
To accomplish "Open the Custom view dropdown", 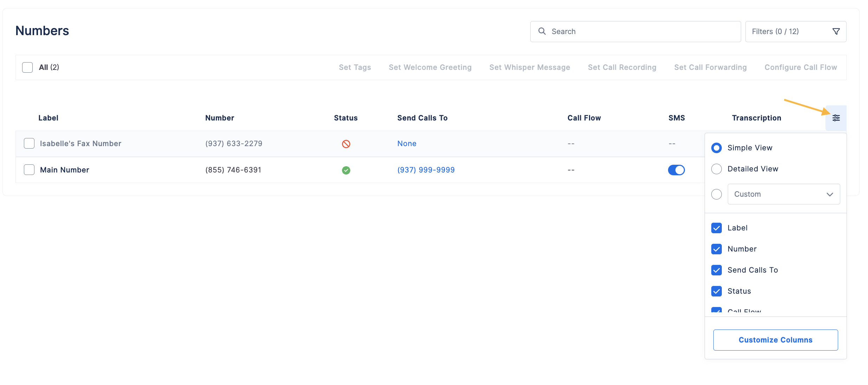I will click(x=784, y=194).
